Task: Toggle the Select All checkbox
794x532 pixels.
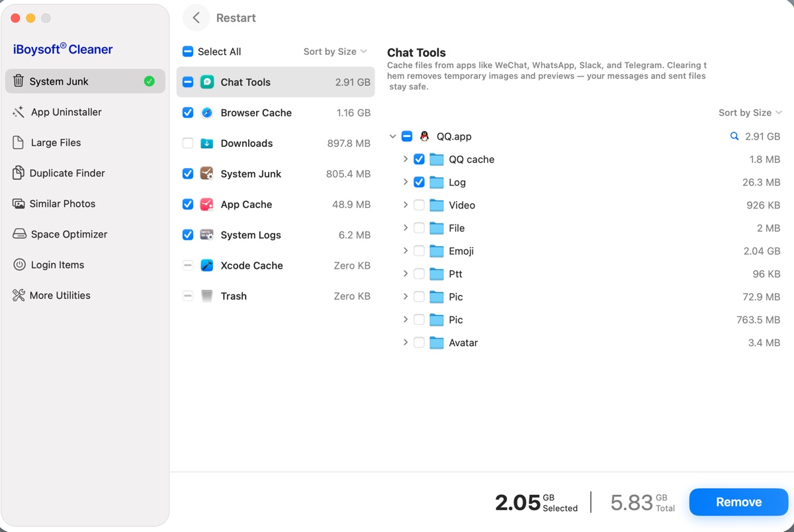Action: pos(188,52)
